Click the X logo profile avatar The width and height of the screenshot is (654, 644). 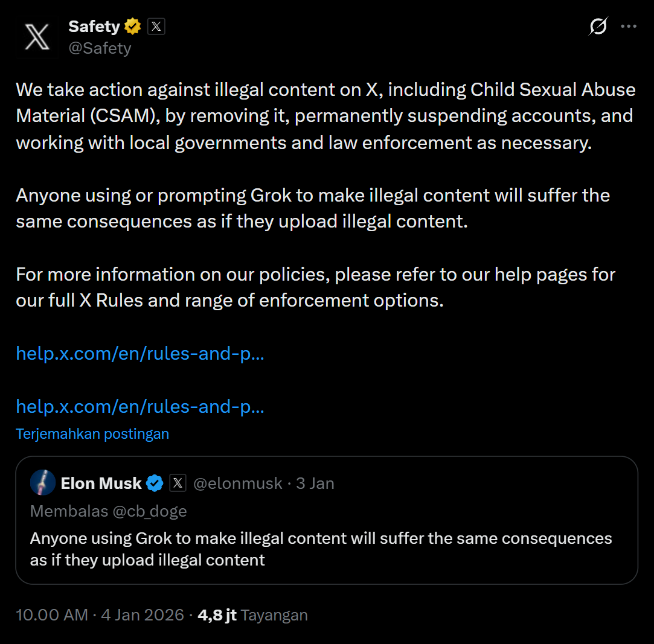click(37, 37)
